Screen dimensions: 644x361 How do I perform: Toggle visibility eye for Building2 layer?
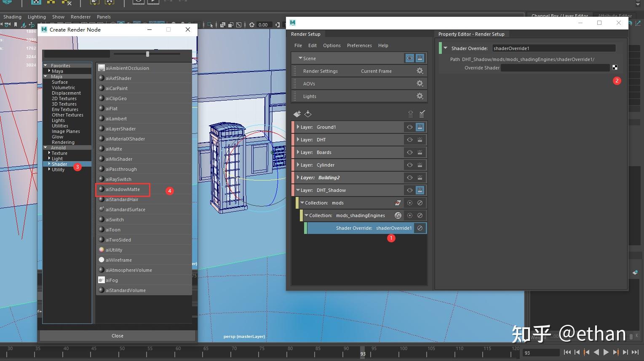(x=409, y=177)
